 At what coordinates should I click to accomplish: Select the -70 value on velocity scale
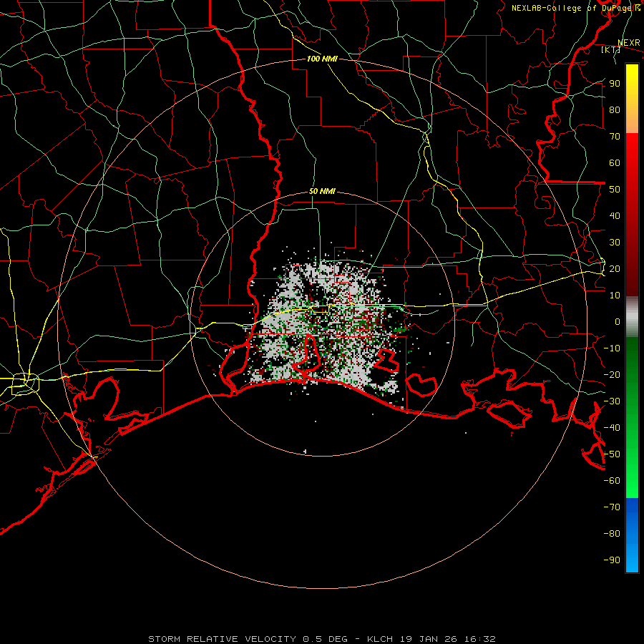(x=612, y=507)
